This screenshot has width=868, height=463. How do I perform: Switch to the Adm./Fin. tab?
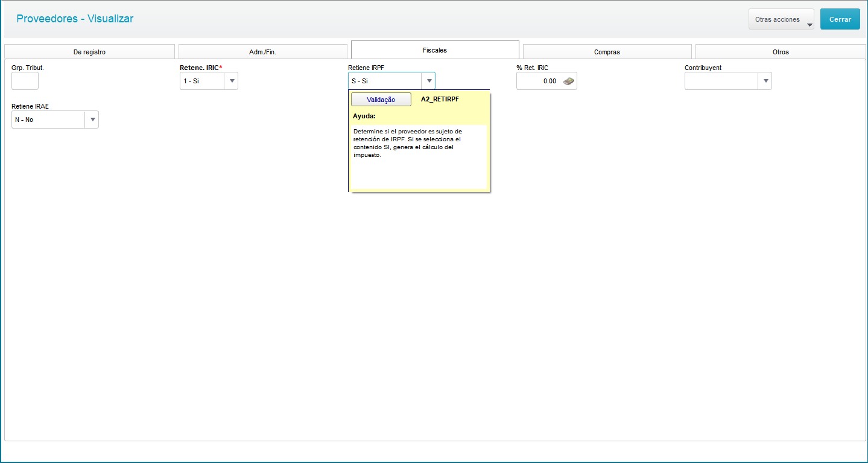point(262,52)
